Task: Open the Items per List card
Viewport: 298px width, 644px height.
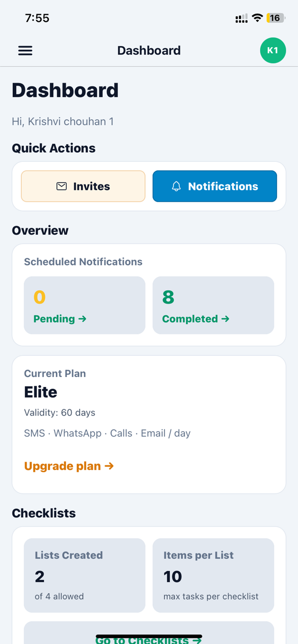Action: [x=213, y=576]
